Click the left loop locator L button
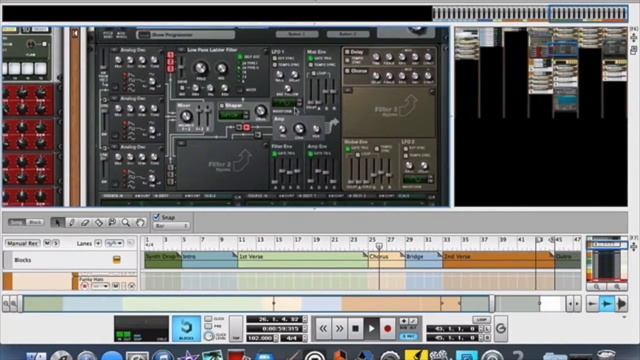 pos(487,329)
